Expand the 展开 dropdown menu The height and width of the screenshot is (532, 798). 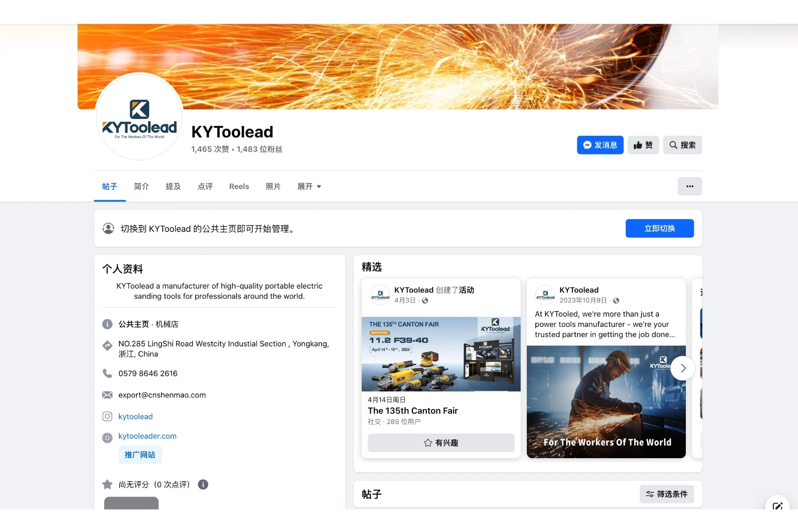click(309, 186)
